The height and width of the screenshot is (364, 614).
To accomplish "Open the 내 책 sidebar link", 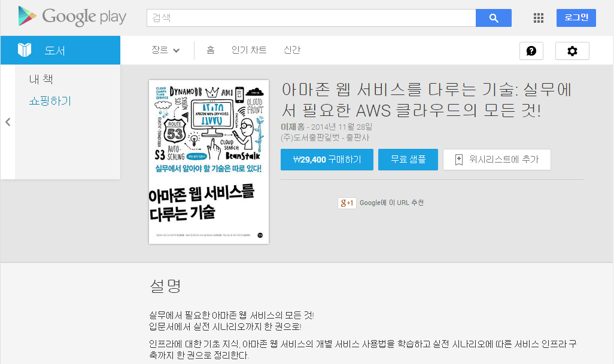I will [x=41, y=79].
